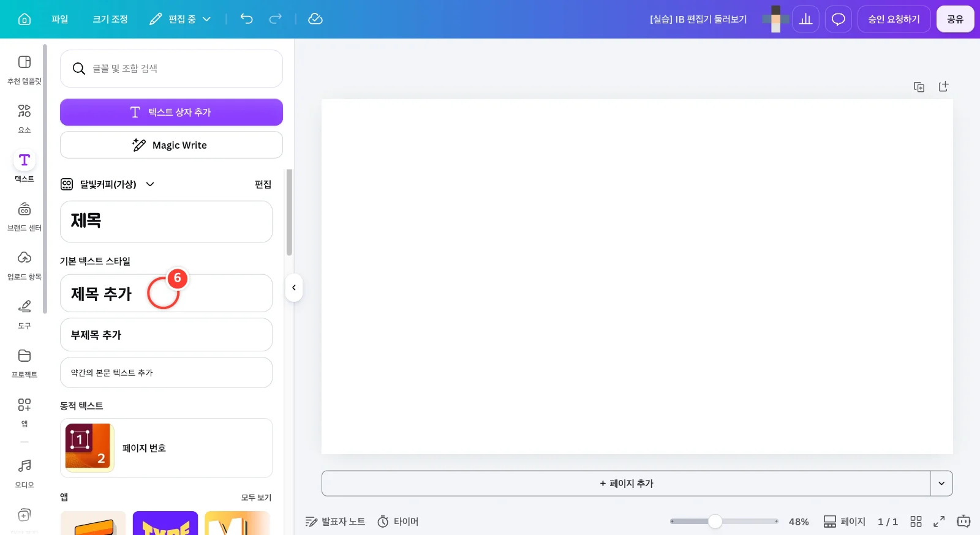Add body text with 약간의 본문 텍스트 추가
The image size is (980, 535).
tap(166, 373)
